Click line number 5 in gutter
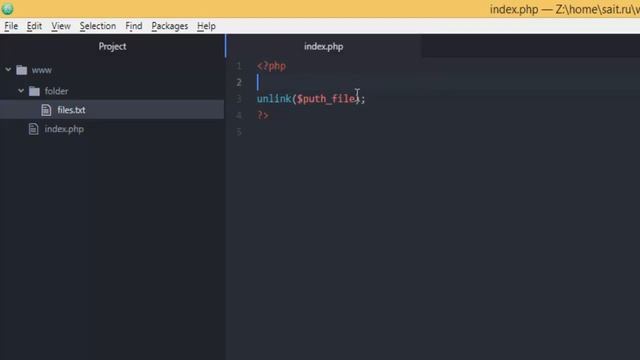640x360 pixels. (239, 132)
